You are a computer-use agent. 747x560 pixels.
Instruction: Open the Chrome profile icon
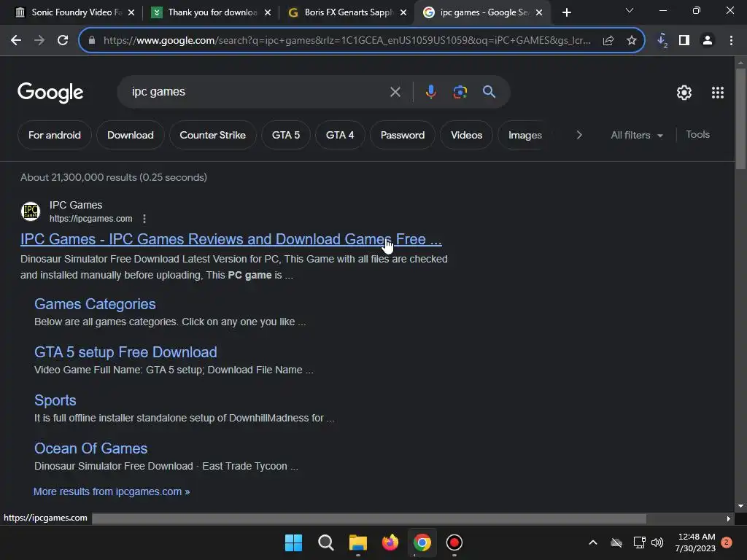[x=708, y=41]
